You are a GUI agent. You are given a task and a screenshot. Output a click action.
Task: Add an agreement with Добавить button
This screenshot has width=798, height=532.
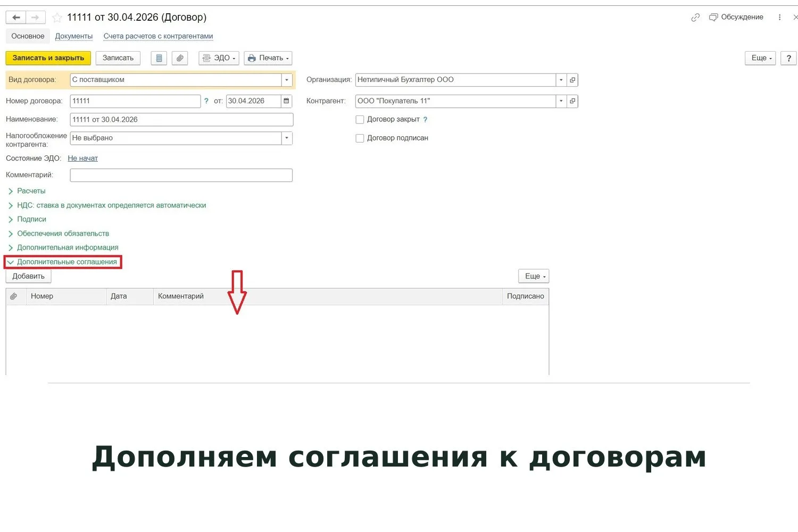(x=29, y=276)
